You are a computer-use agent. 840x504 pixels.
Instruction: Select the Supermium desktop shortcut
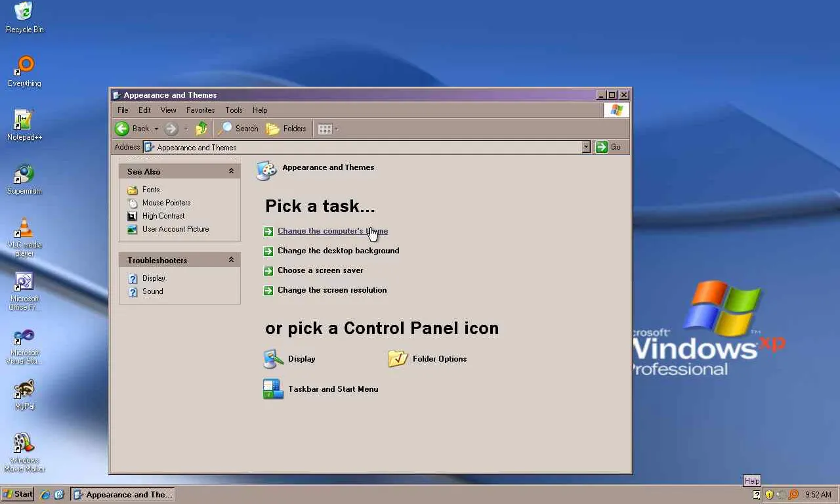tap(24, 179)
